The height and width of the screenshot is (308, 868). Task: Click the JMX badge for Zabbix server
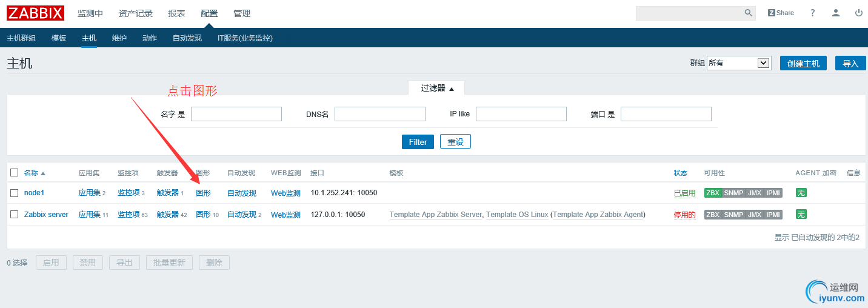point(755,215)
